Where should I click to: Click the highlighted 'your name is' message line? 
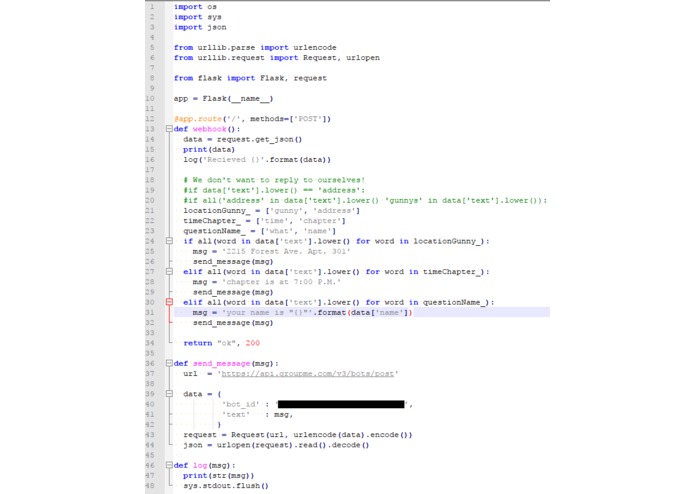point(362,312)
